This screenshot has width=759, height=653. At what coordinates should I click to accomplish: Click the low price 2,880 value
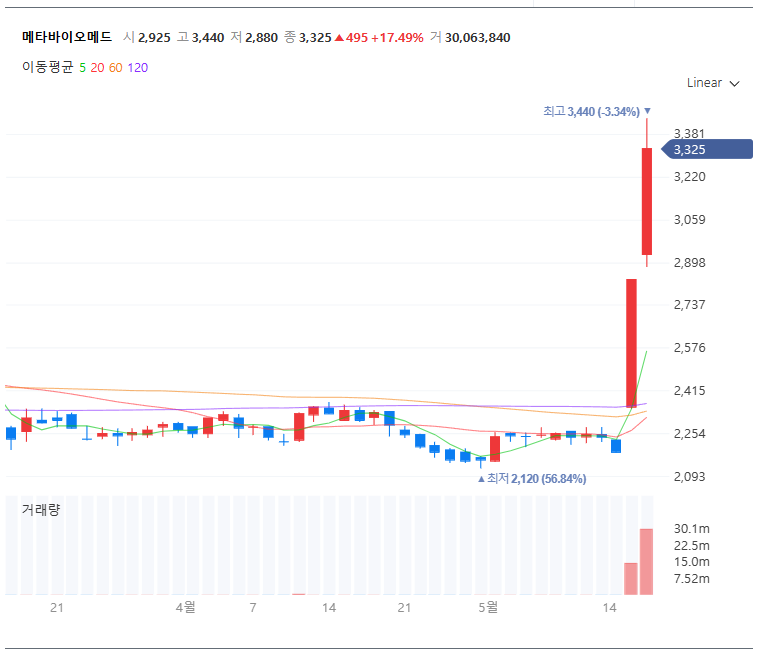pyautogui.click(x=261, y=38)
